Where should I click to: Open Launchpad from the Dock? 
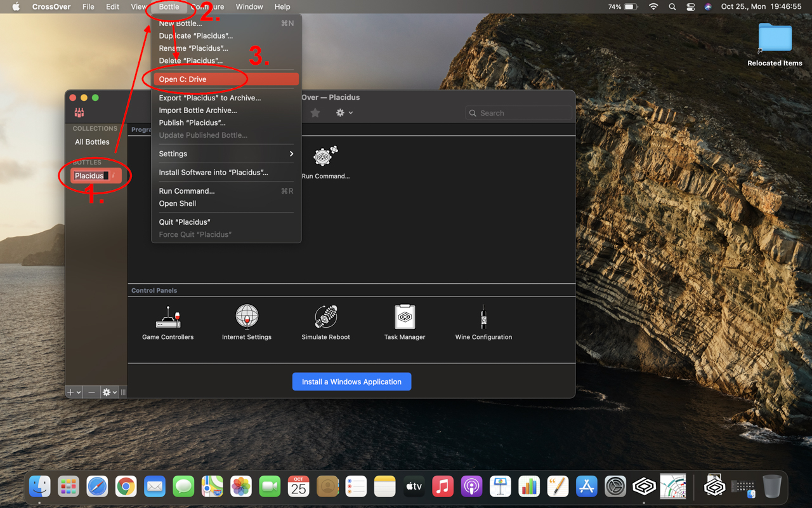[x=69, y=487]
